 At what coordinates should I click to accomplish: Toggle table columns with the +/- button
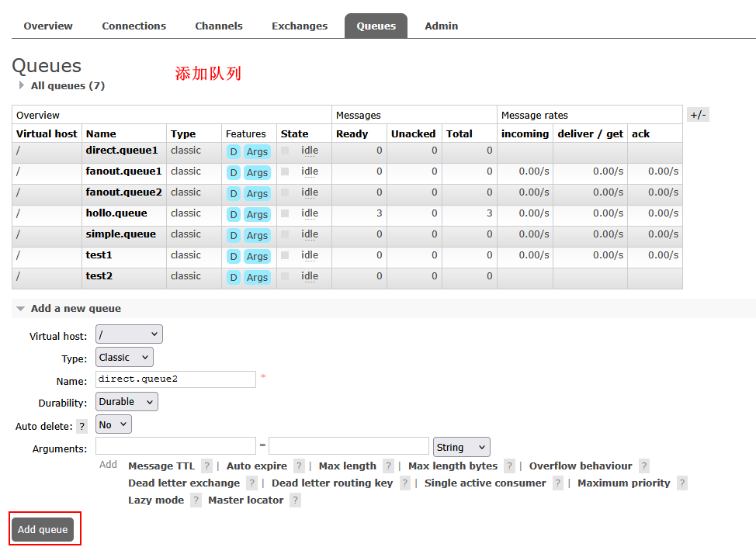698,115
